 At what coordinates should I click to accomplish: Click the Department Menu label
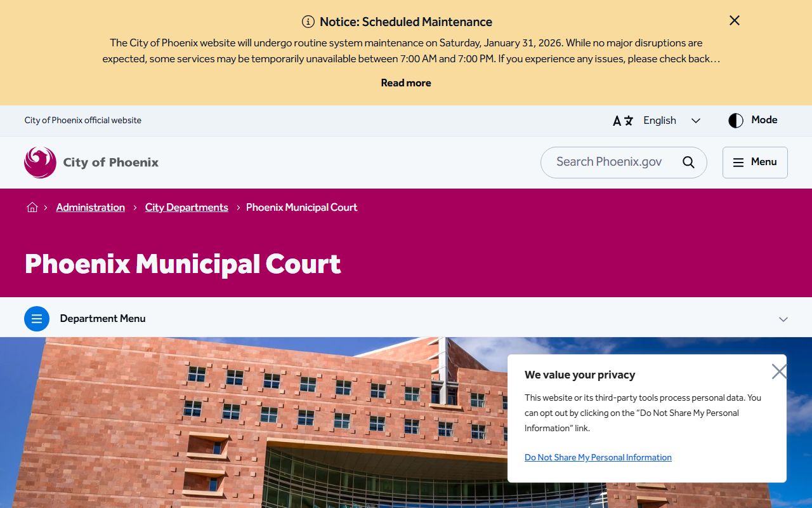pos(103,319)
